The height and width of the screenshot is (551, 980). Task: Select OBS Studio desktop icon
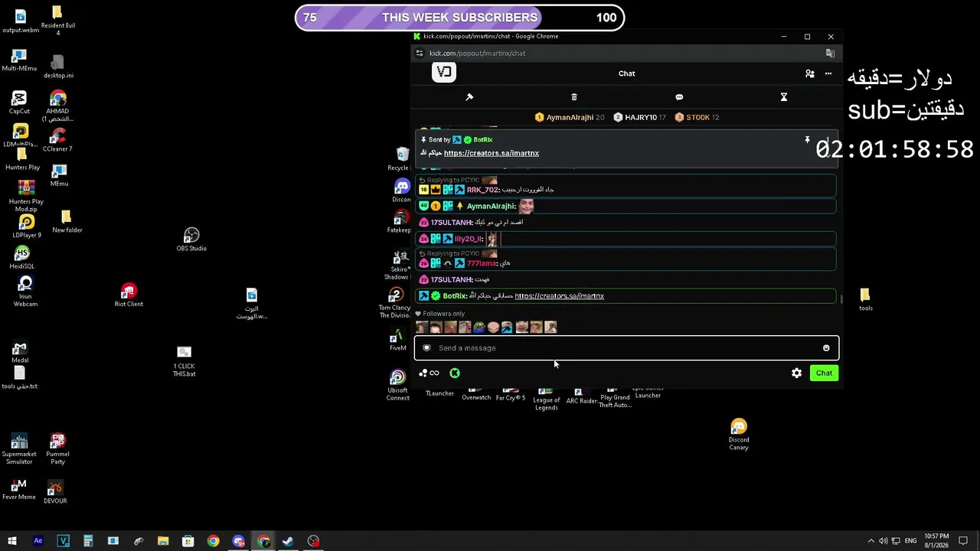point(191,240)
